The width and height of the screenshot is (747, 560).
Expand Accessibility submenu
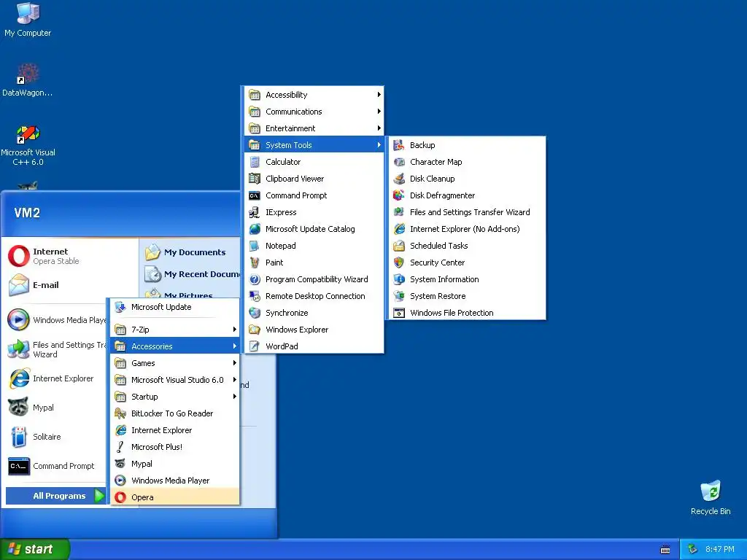click(x=314, y=95)
